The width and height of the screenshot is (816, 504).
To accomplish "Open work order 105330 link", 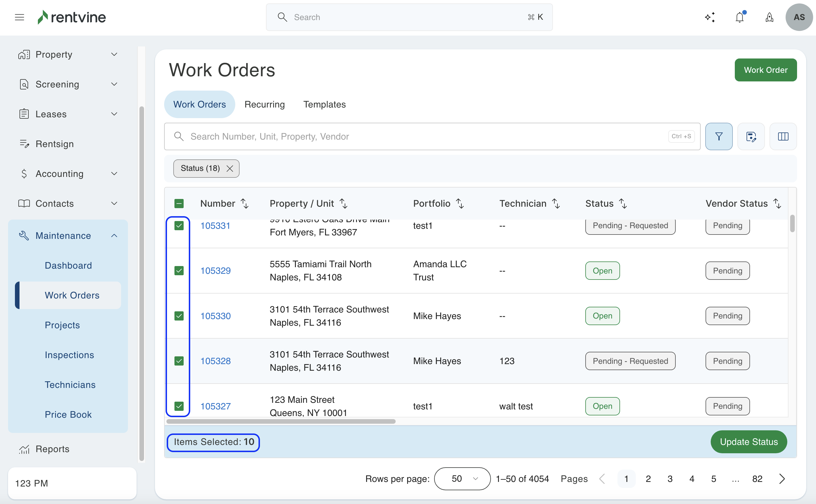I will 215,316.
